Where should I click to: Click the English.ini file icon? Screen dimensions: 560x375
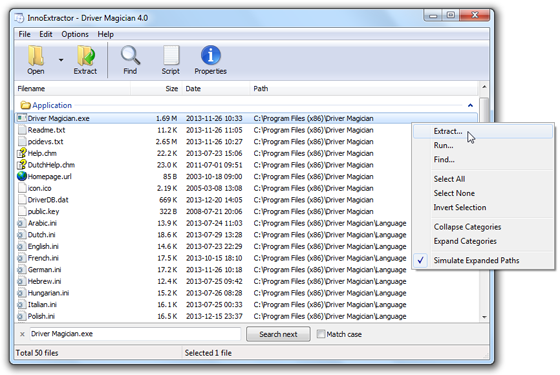pos(22,246)
